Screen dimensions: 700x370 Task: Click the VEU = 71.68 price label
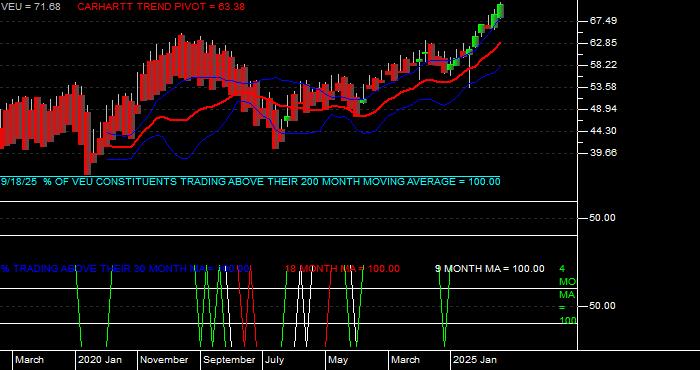tap(30, 7)
